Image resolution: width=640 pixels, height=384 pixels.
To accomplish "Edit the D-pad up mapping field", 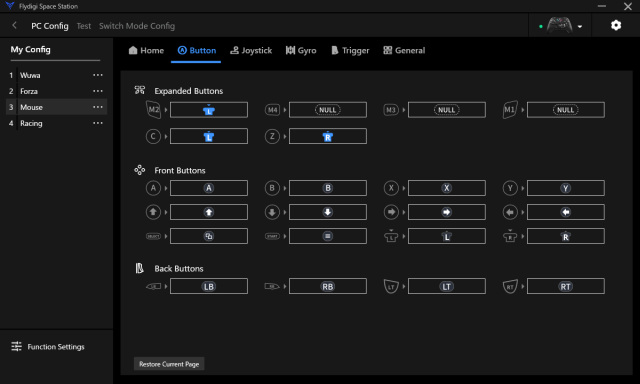I will pyautogui.click(x=209, y=212).
